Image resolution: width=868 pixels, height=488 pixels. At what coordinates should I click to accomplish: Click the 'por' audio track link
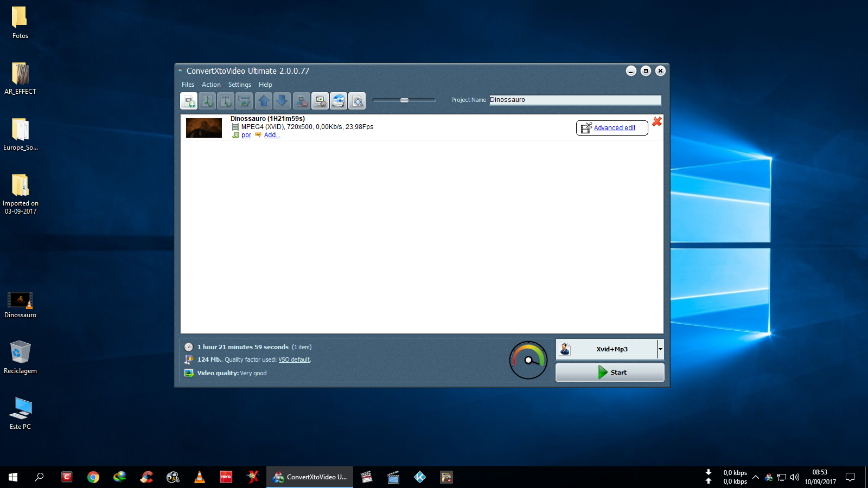tap(246, 135)
